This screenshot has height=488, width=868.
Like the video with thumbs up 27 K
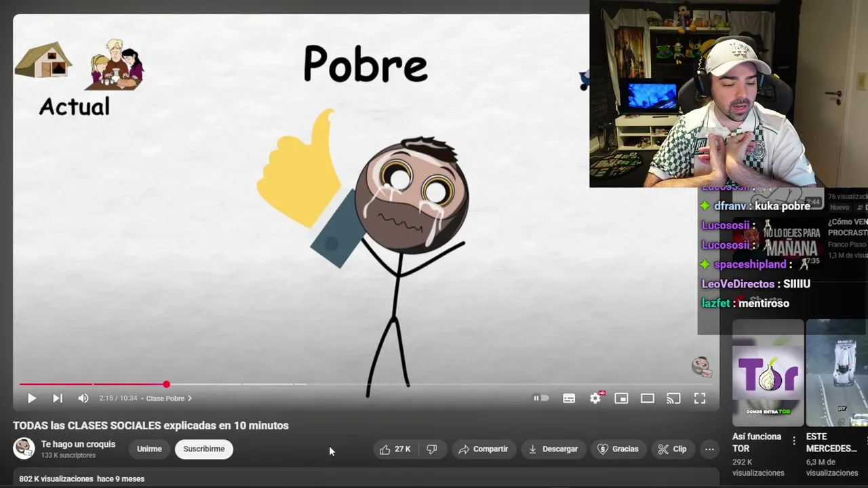(395, 449)
